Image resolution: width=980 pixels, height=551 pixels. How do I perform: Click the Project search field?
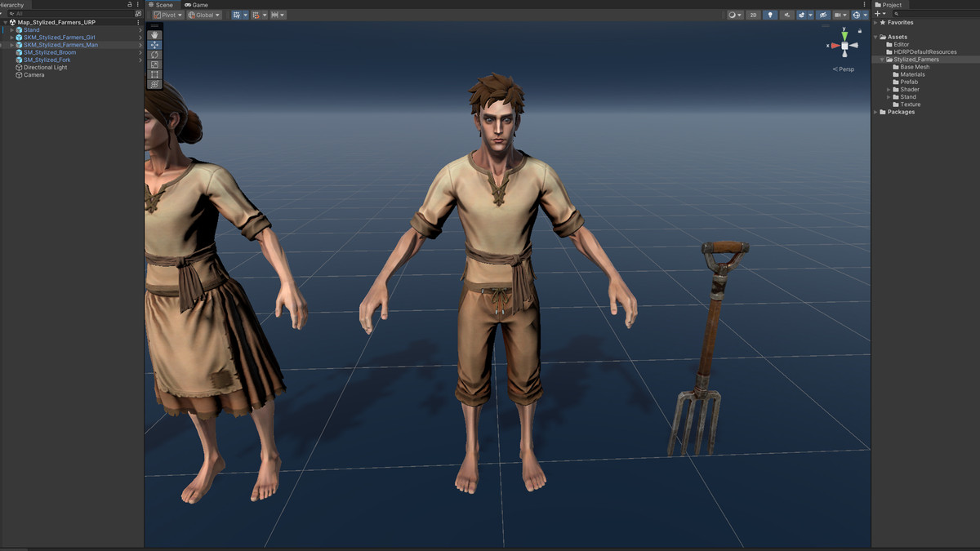[x=936, y=14]
